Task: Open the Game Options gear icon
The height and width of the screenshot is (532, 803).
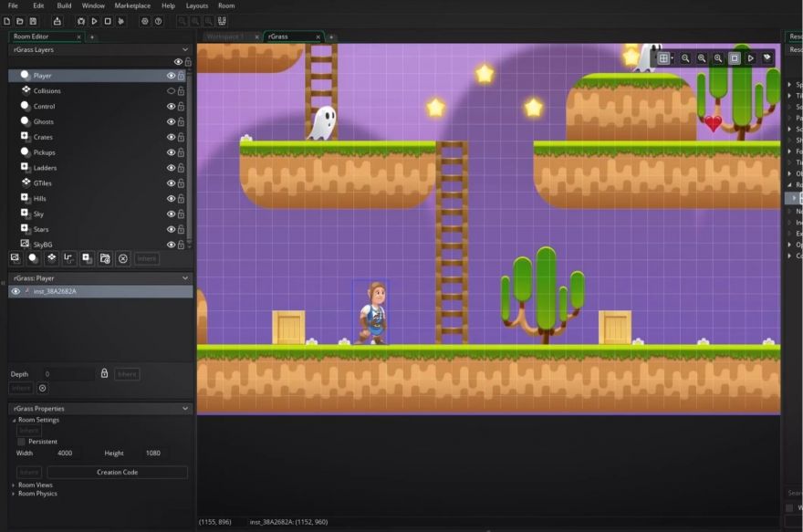Action: tap(145, 20)
